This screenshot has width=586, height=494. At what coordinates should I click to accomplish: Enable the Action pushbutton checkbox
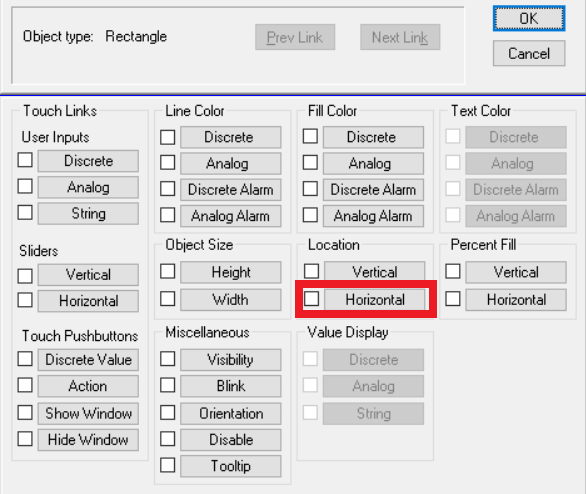tap(25, 385)
